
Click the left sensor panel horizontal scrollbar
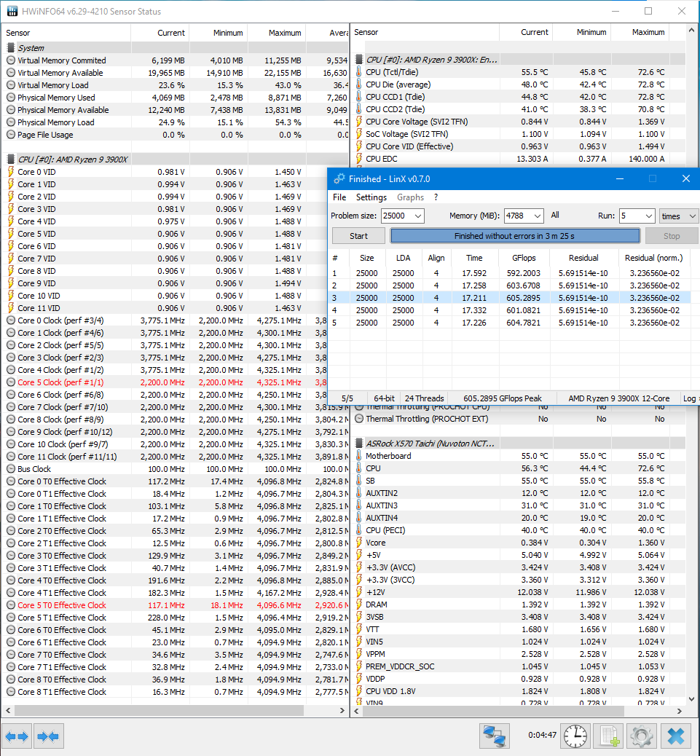(x=159, y=711)
